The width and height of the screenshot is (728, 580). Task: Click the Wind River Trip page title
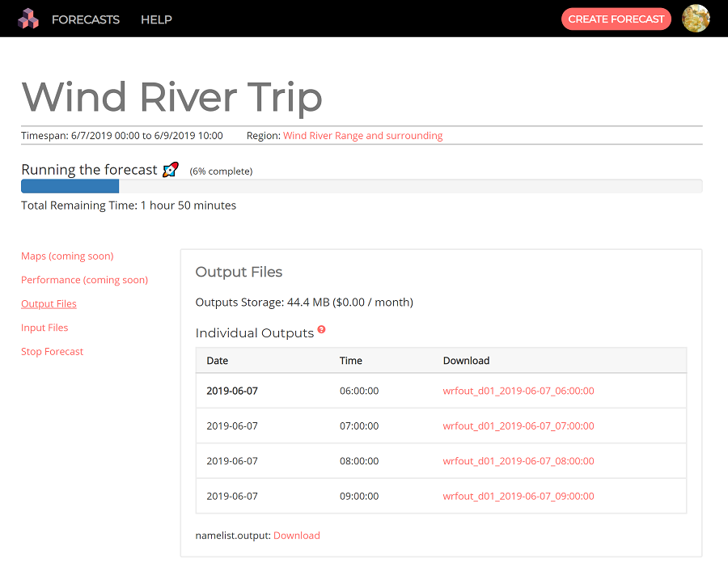point(171,97)
